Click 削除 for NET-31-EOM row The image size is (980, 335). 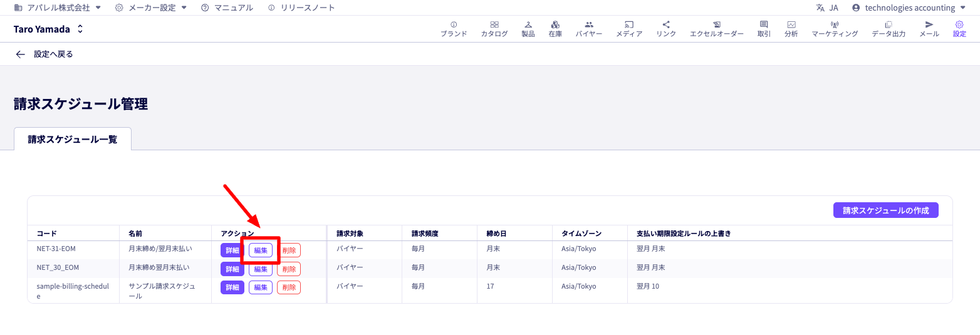tap(289, 250)
